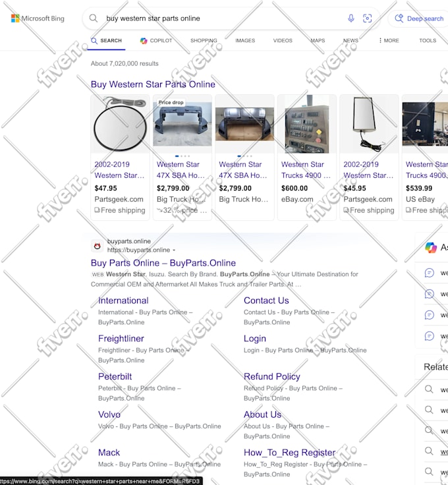448x485 pixels.
Task: Open the rectangular mirror product image priced $45.95
Action: click(x=369, y=124)
